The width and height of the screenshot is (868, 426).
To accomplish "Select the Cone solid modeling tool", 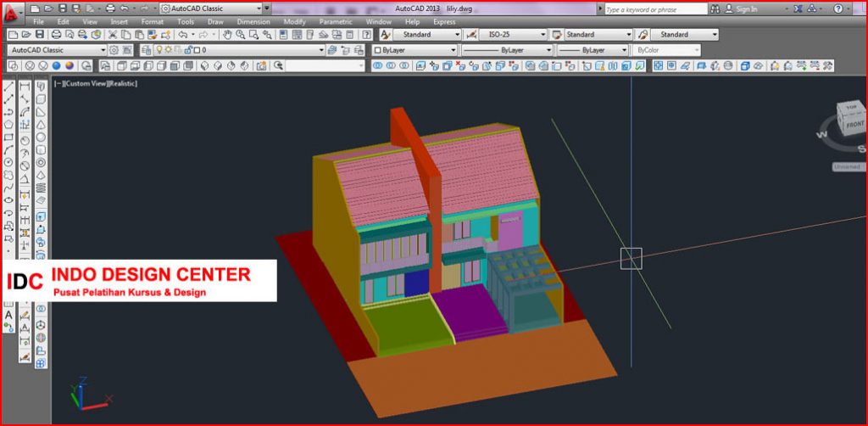I will click(x=41, y=125).
